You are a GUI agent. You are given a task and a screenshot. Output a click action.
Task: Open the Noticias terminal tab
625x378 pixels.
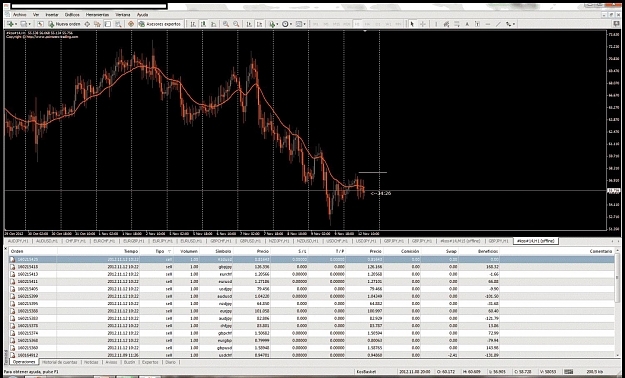[x=91, y=362]
